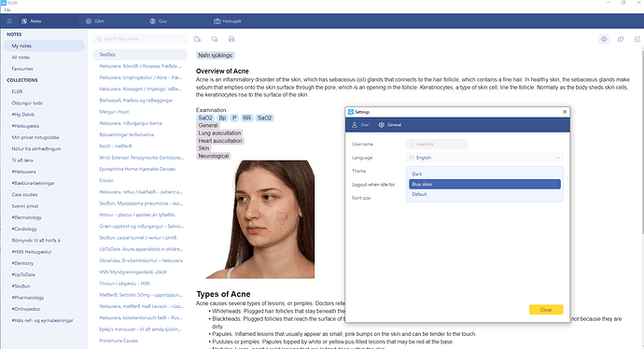Click the acne face image

click(x=260, y=219)
